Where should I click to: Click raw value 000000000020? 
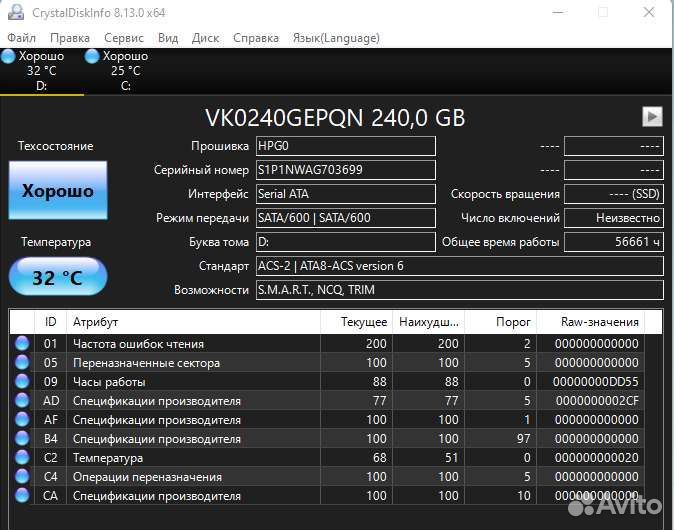(x=597, y=458)
